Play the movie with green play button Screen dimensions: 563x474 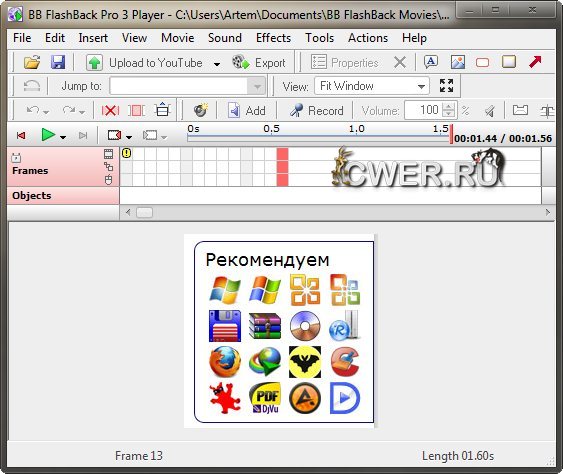48,135
